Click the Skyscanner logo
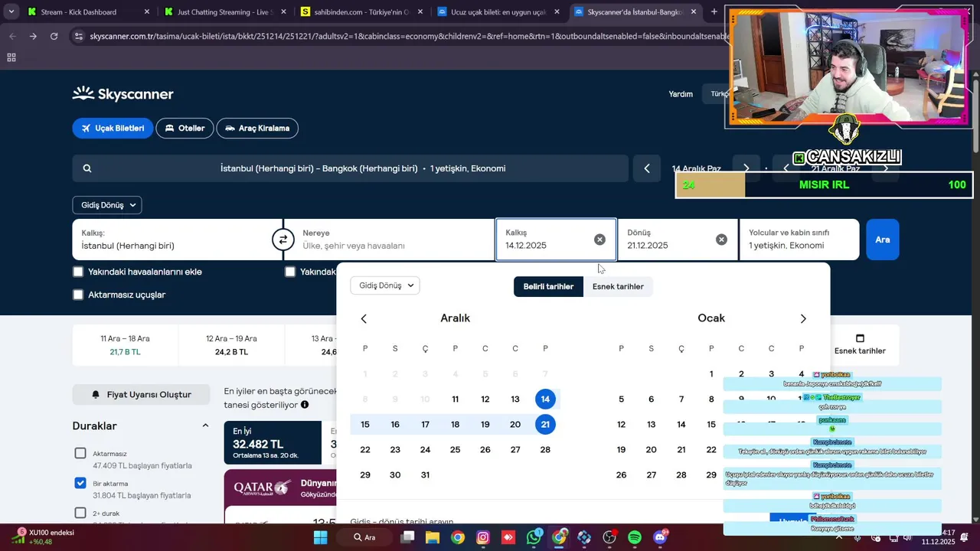 123,94
